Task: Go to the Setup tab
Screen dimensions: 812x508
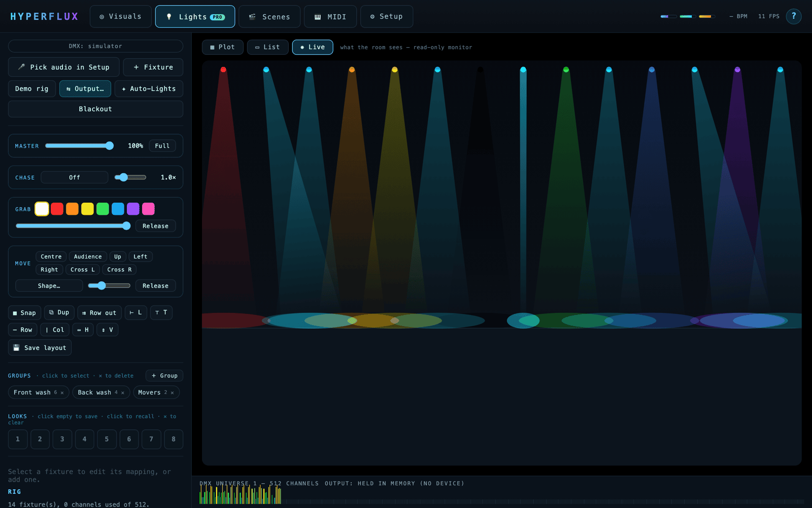Action: (x=387, y=16)
